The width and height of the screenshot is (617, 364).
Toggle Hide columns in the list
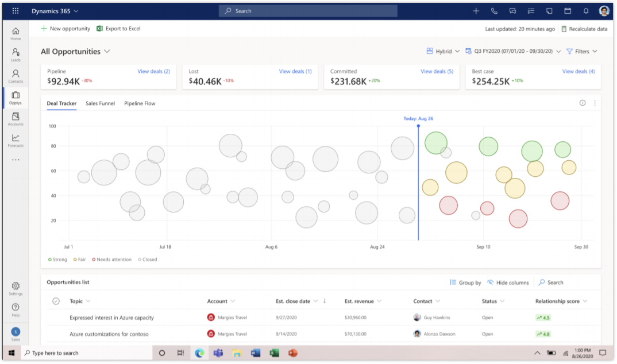508,282
